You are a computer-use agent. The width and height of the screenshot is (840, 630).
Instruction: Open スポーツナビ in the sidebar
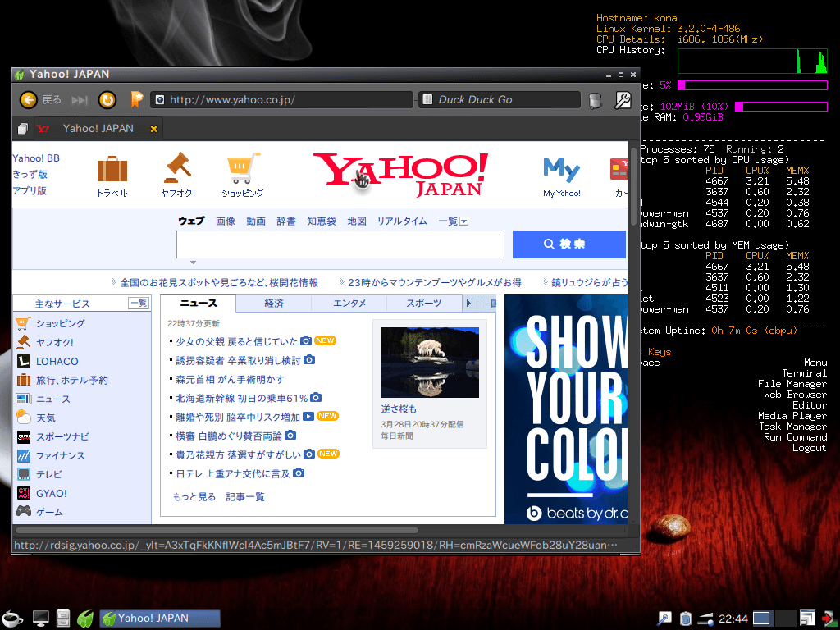(62, 436)
